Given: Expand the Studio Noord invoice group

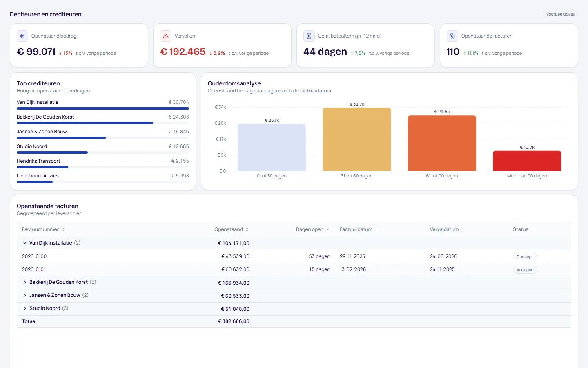Looking at the screenshot, I should pyautogui.click(x=25, y=308).
